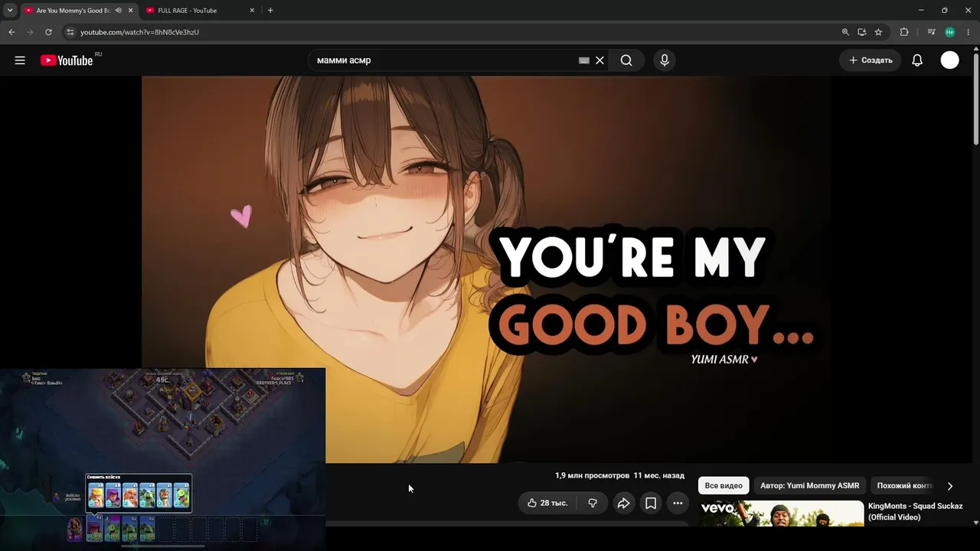Open the KingMonts - Squad Suckaz video title
This screenshot has width=980, height=551.
pos(916,511)
